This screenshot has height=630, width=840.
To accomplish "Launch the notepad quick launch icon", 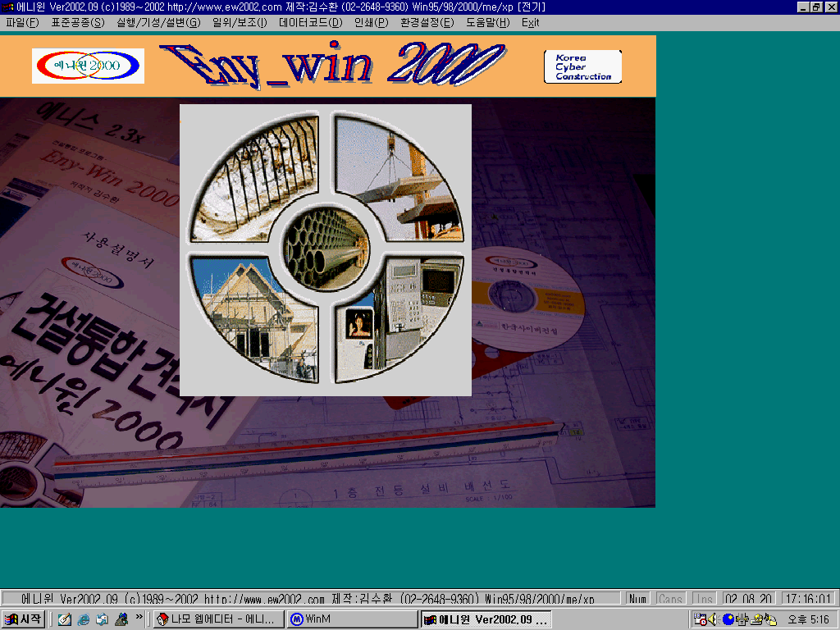I will (x=65, y=619).
